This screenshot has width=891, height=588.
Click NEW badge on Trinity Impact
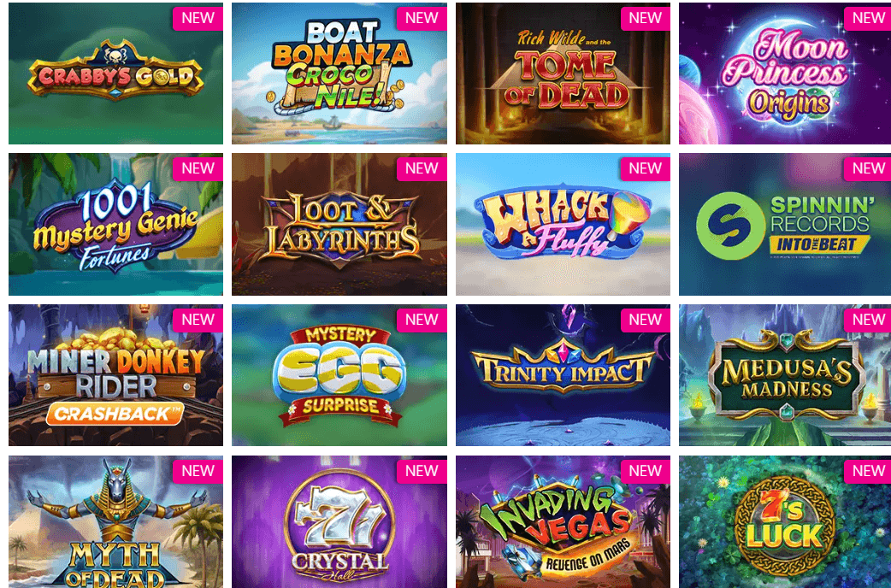pyautogui.click(x=645, y=320)
